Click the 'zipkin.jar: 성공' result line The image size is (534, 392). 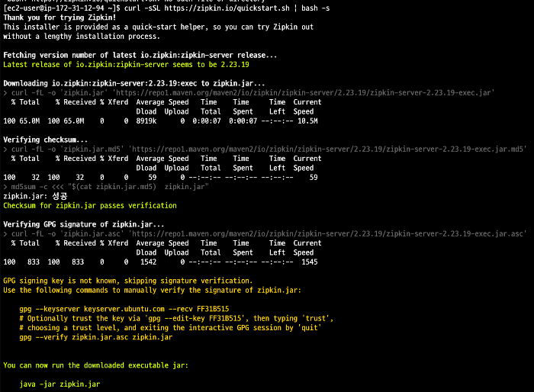tap(35, 196)
